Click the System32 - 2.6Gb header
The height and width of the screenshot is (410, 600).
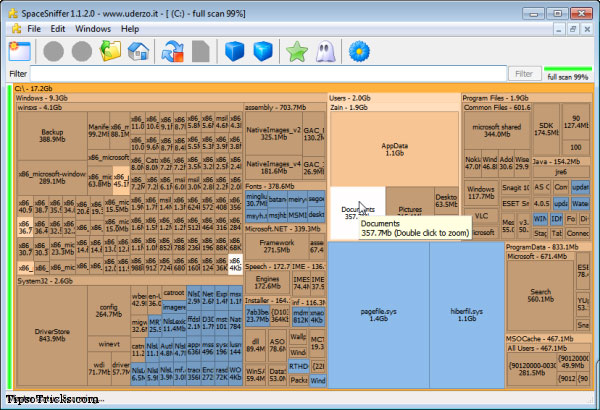tap(129, 281)
